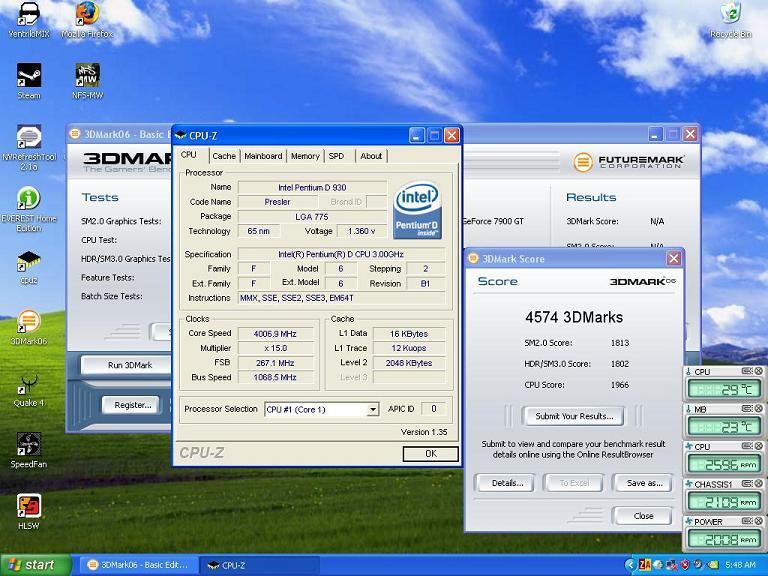
Task: Click the Name field showing Intel Pentium D 930
Action: [312, 187]
